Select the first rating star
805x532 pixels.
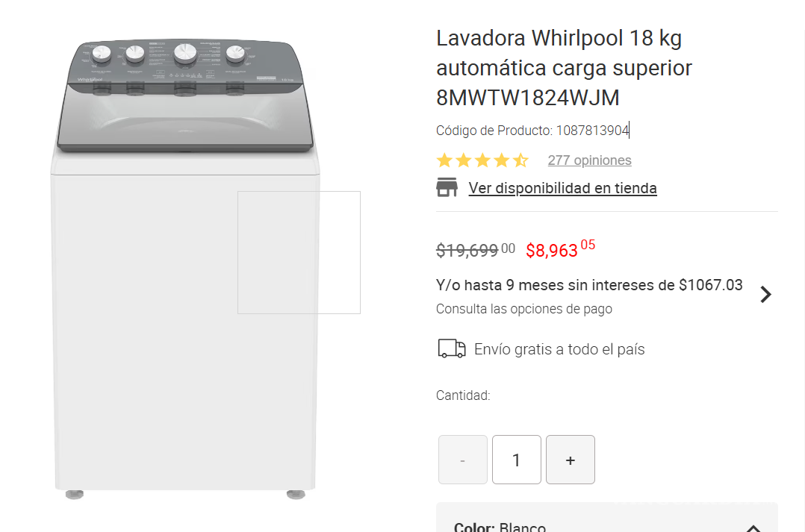pyautogui.click(x=444, y=159)
